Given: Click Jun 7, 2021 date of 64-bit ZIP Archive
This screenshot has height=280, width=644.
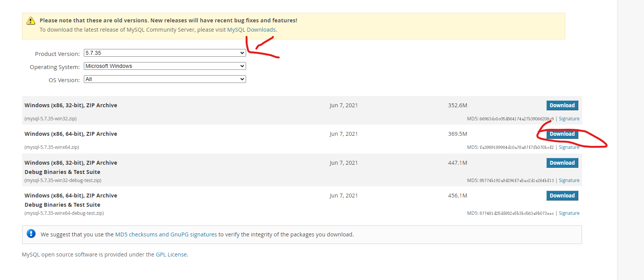Looking at the screenshot, I should [343, 134].
